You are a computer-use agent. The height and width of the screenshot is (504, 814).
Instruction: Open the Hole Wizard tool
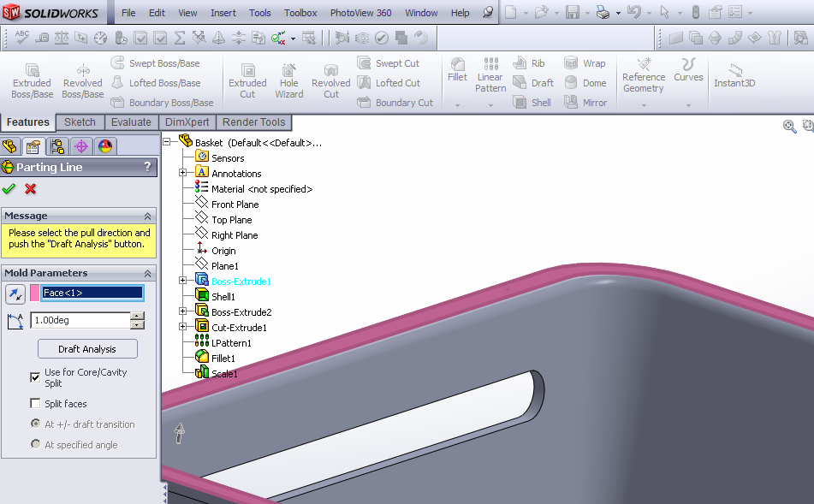(289, 80)
